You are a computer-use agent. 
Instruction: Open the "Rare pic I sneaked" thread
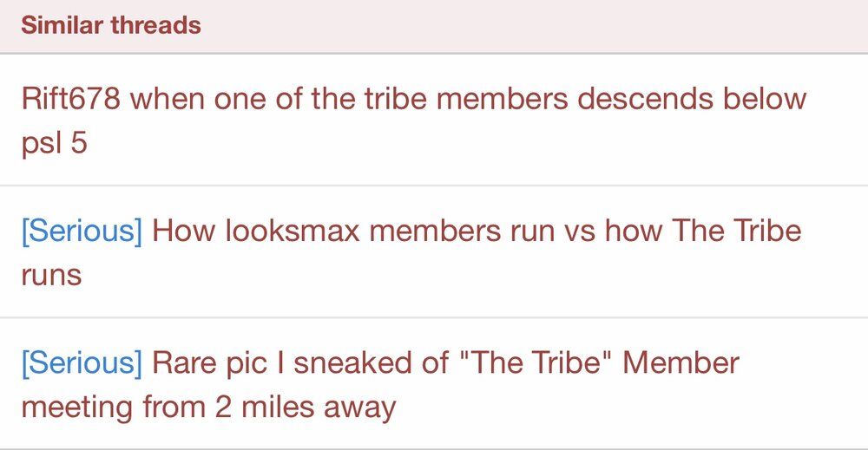click(444, 362)
